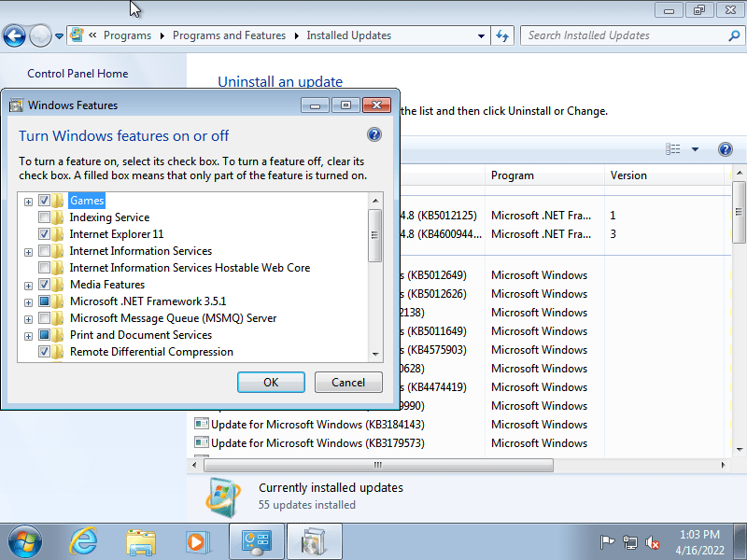Check Internet Information Services Hostable Web Core
The image size is (747, 560).
tap(44, 268)
